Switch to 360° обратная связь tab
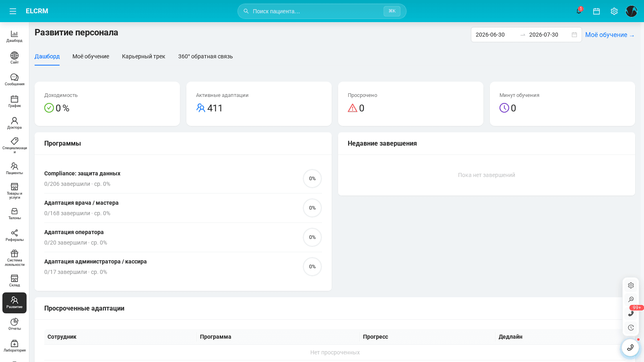This screenshot has height=362, width=644. click(206, 56)
